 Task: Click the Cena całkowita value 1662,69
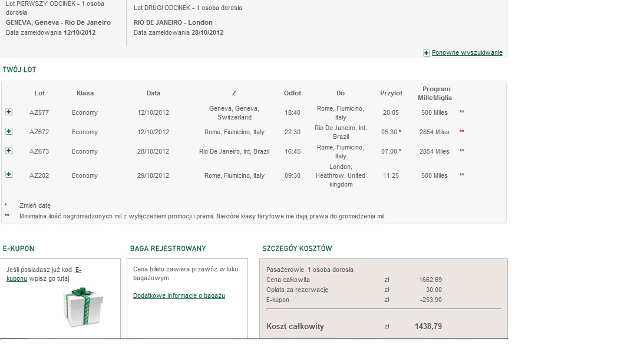(x=431, y=280)
